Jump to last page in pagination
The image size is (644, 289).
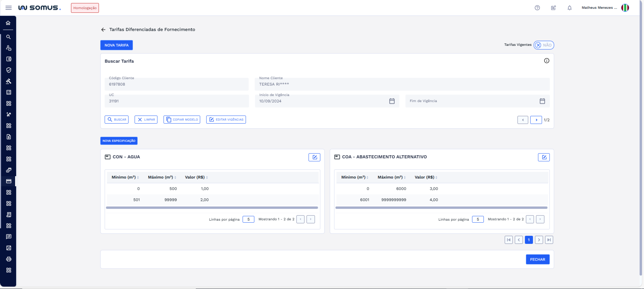click(x=549, y=240)
